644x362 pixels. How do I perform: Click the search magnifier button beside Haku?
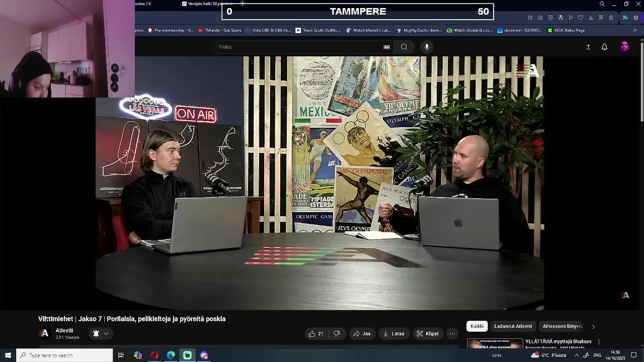(404, 47)
